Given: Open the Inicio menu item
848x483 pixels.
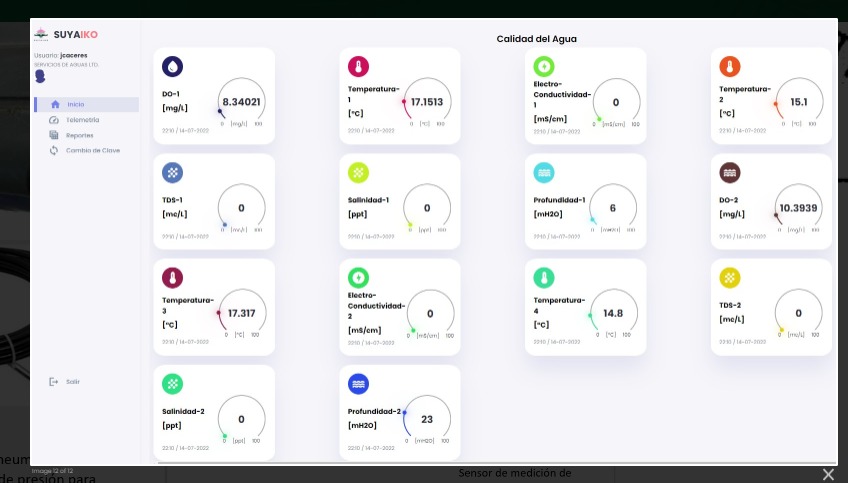Looking at the screenshot, I should click(76, 105).
